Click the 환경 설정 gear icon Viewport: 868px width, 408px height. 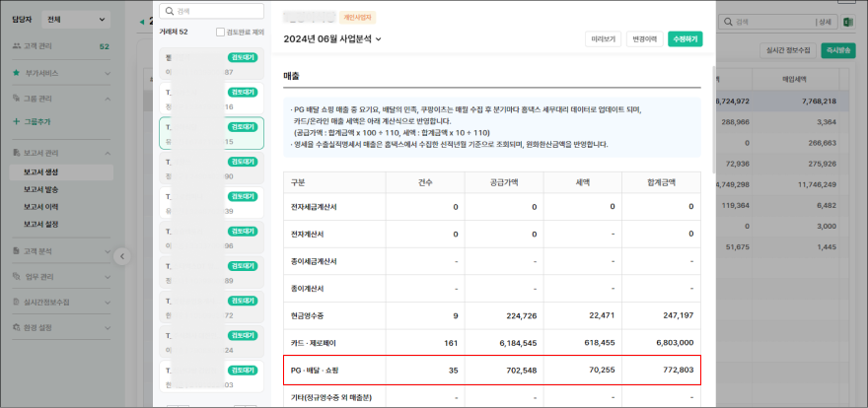(x=16, y=327)
